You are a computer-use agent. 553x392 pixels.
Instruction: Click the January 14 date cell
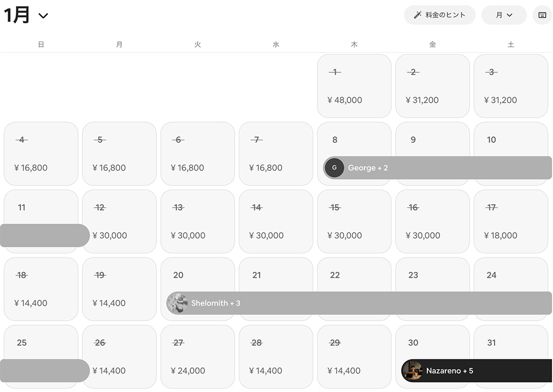[276, 221]
